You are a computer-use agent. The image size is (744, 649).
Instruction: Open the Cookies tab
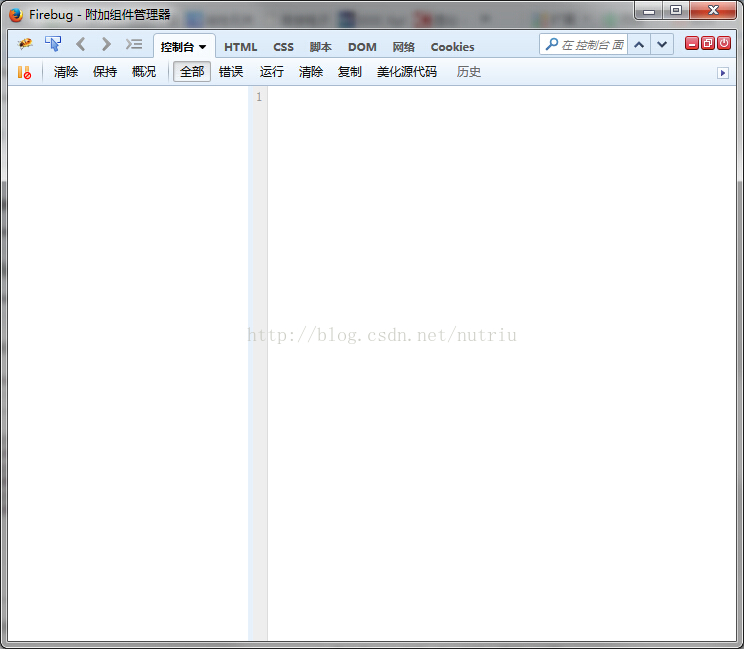(x=452, y=47)
